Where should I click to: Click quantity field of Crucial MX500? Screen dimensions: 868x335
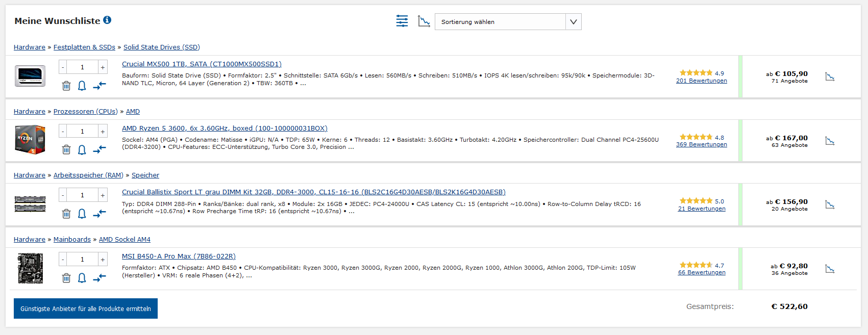point(82,67)
